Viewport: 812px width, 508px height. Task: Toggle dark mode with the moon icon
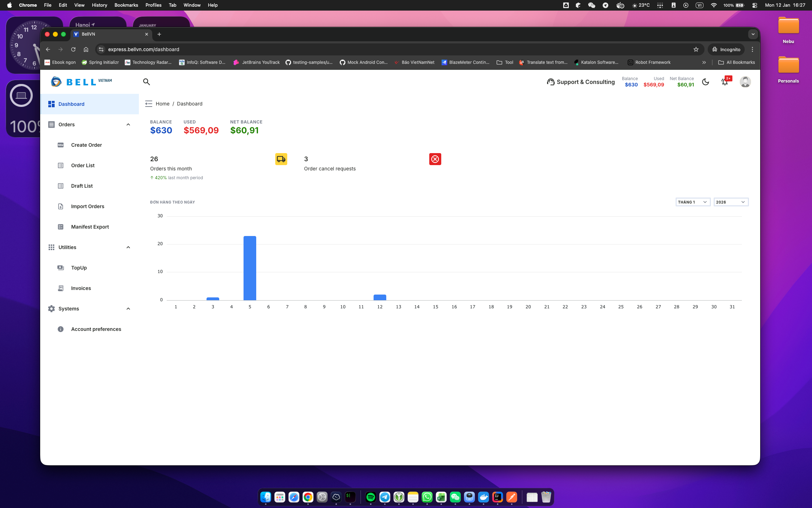[706, 81]
